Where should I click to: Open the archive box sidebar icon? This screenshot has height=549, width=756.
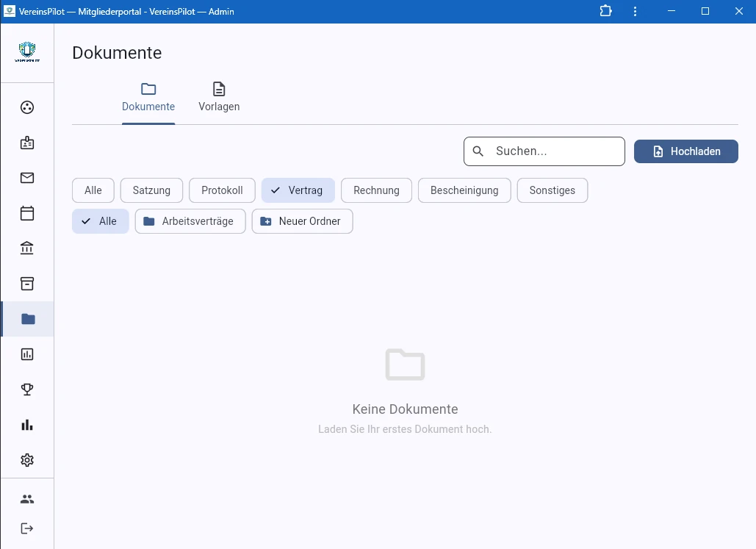click(27, 284)
